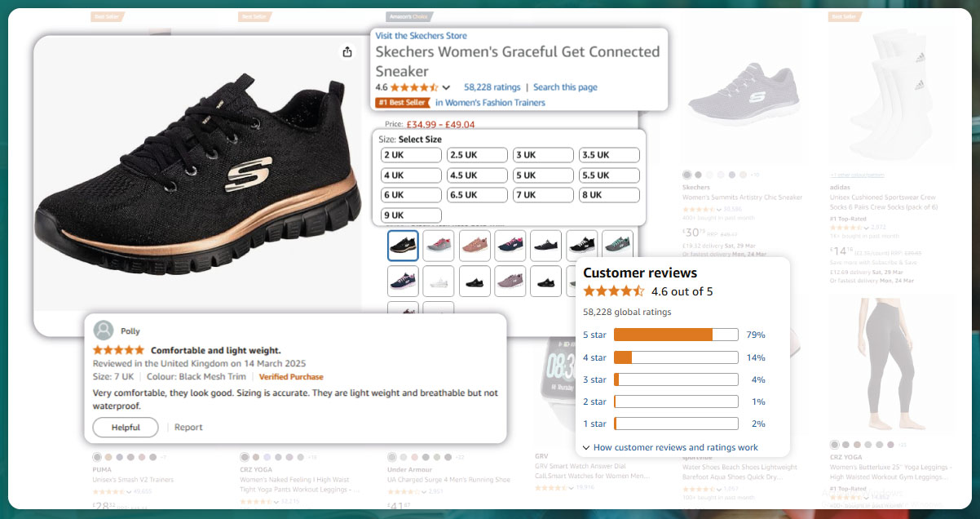Choose the grey shoe with pink laces swatch
Image resolution: width=980 pixels, height=519 pixels.
(x=439, y=246)
